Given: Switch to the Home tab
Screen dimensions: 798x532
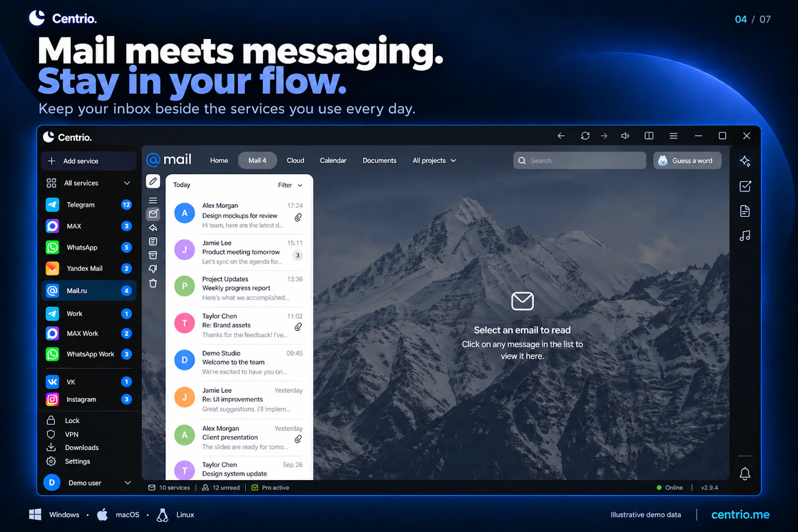Looking at the screenshot, I should click(x=219, y=161).
